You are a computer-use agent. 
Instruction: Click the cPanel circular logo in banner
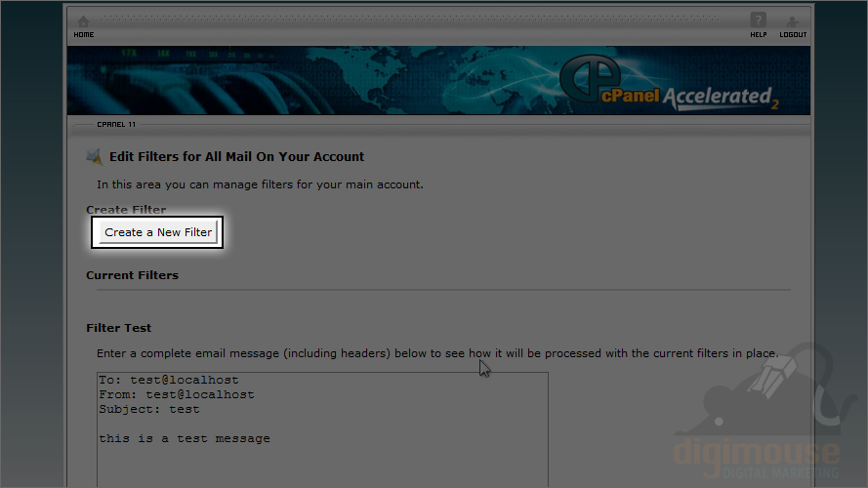[590, 77]
